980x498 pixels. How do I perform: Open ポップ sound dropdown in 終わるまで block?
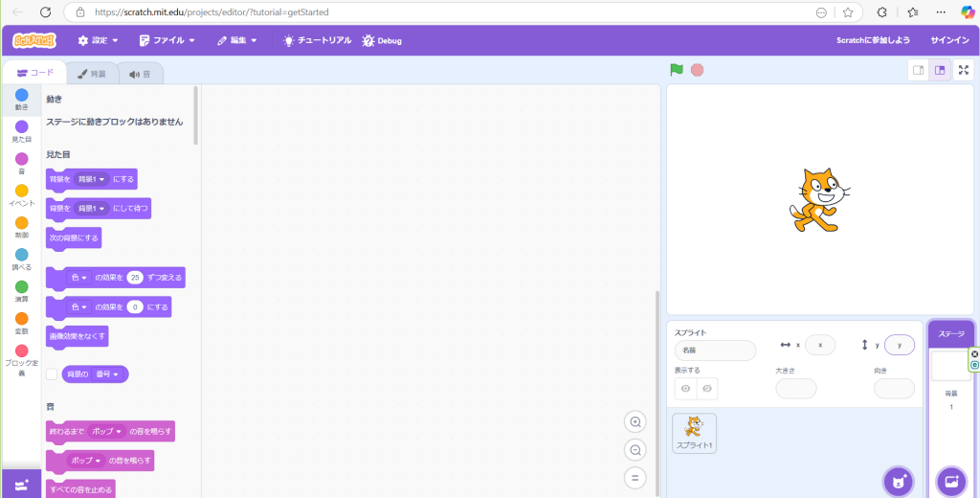click(105, 432)
